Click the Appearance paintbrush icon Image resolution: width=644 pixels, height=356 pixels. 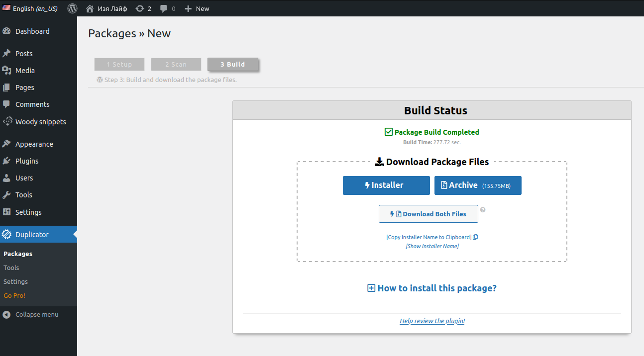click(6, 144)
